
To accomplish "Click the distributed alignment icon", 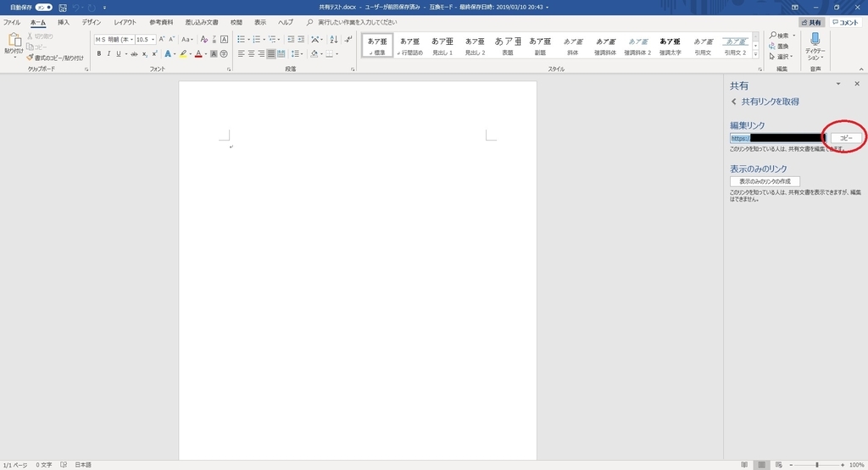I will point(281,53).
